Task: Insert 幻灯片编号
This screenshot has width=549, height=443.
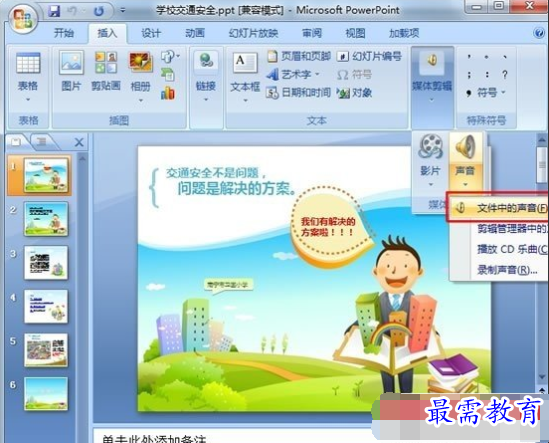Action: point(369,56)
